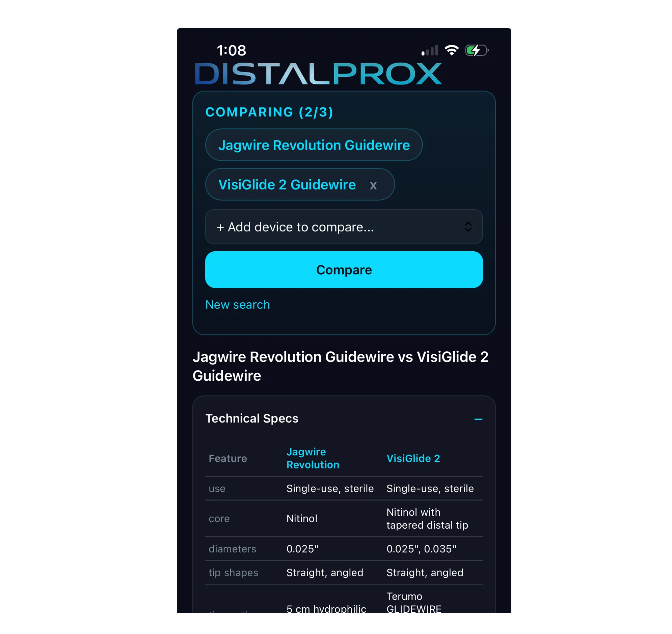Click the '0.025"' cell for Jagwire Revolution
This screenshot has height=634, width=672.
(x=302, y=549)
